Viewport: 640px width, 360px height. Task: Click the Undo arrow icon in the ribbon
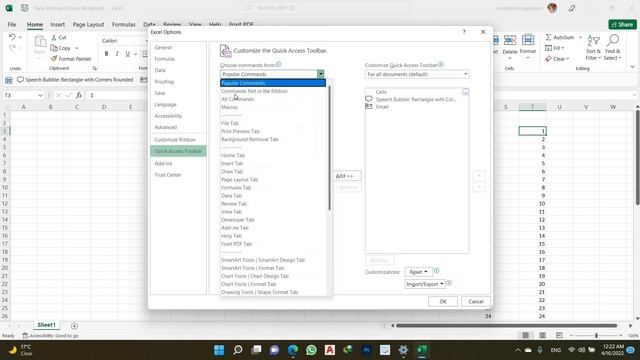pyautogui.click(x=12, y=37)
